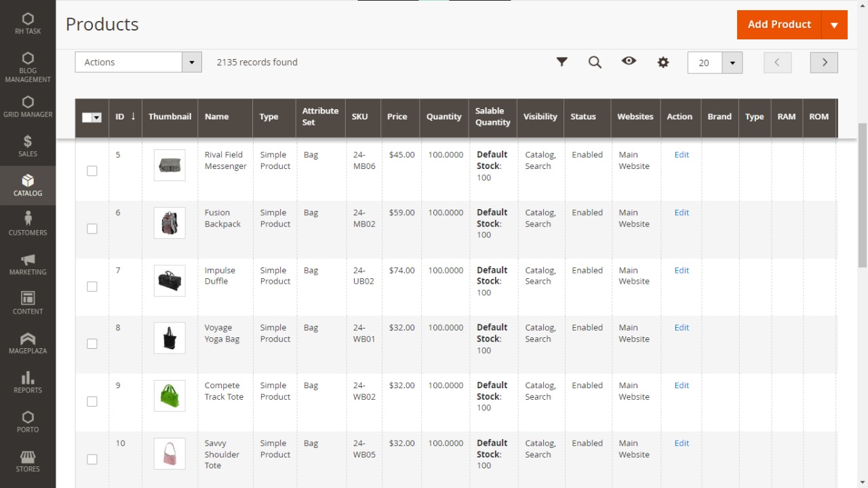
Task: Click the Voyage Yoga Bag thumbnail
Action: (x=170, y=339)
